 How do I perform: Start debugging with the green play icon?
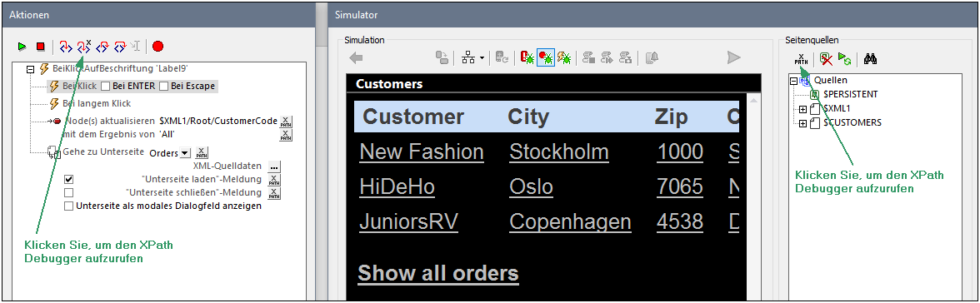point(22,47)
